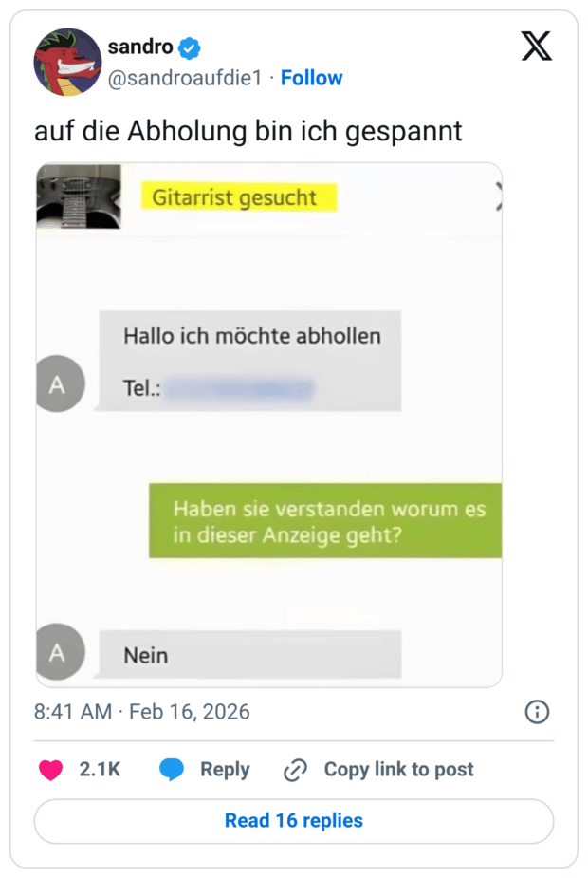
Task: Click the blurred phone number area
Action: point(239,385)
